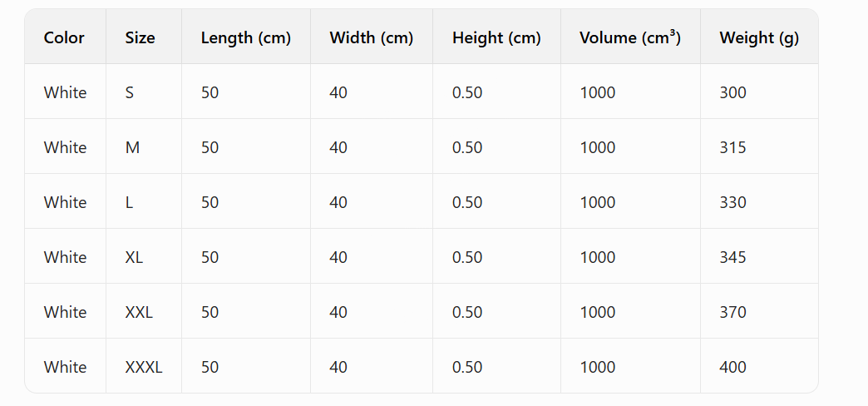Select the size S cell
The width and height of the screenshot is (868, 406).
point(130,92)
